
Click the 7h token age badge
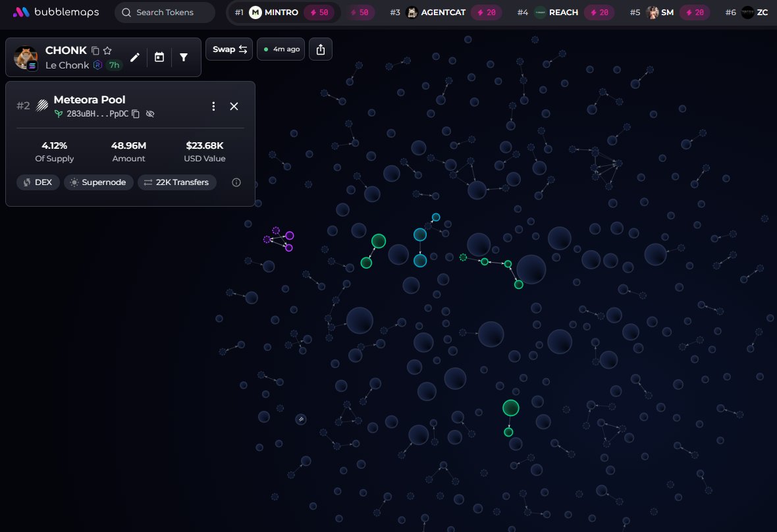(x=114, y=65)
